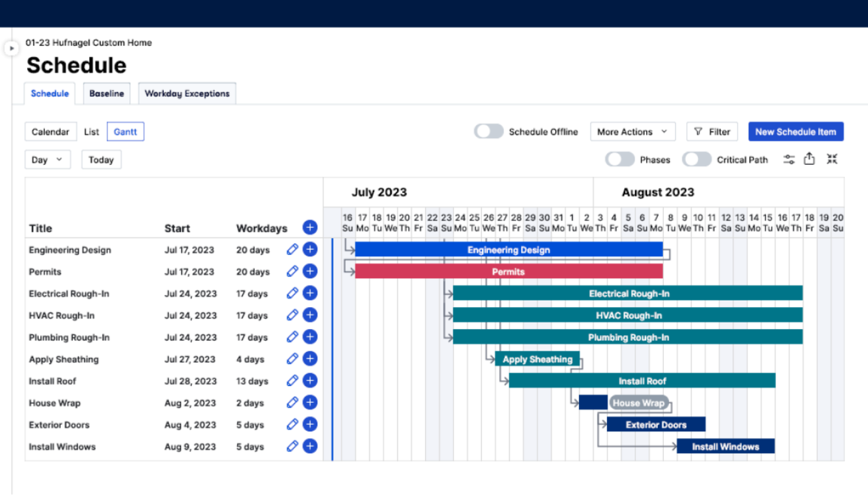The image size is (868, 498).
Task: Click the plus icon beside the Workdays header
Action: pyautogui.click(x=310, y=227)
